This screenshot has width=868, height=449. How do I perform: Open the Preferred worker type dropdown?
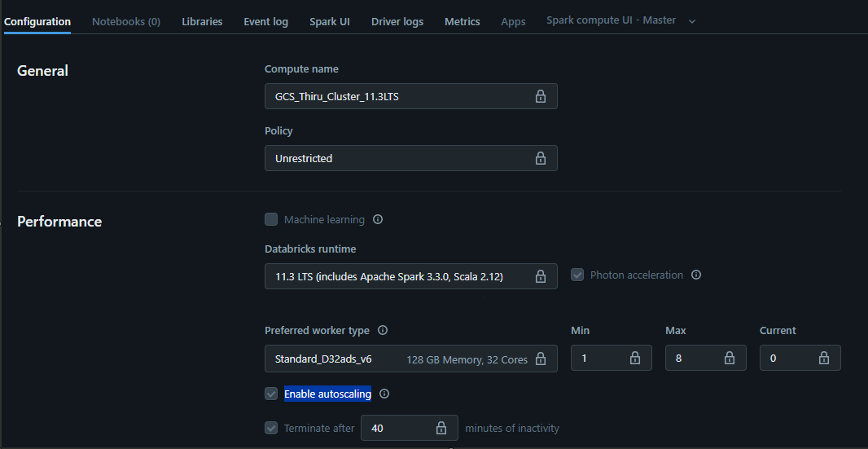[x=410, y=358]
